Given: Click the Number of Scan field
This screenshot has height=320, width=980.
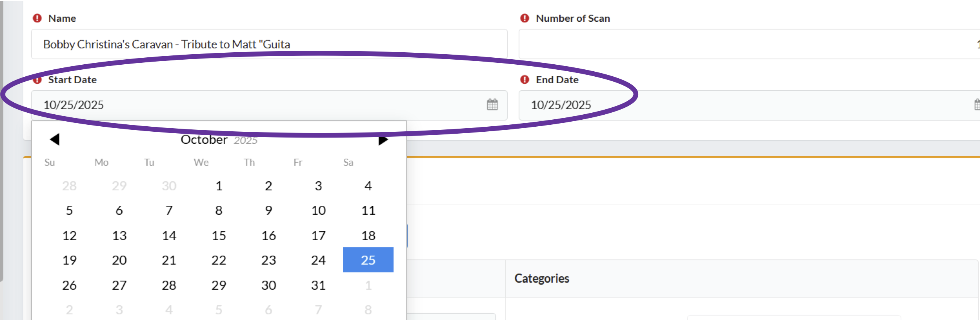Looking at the screenshot, I should pyautogui.click(x=749, y=44).
